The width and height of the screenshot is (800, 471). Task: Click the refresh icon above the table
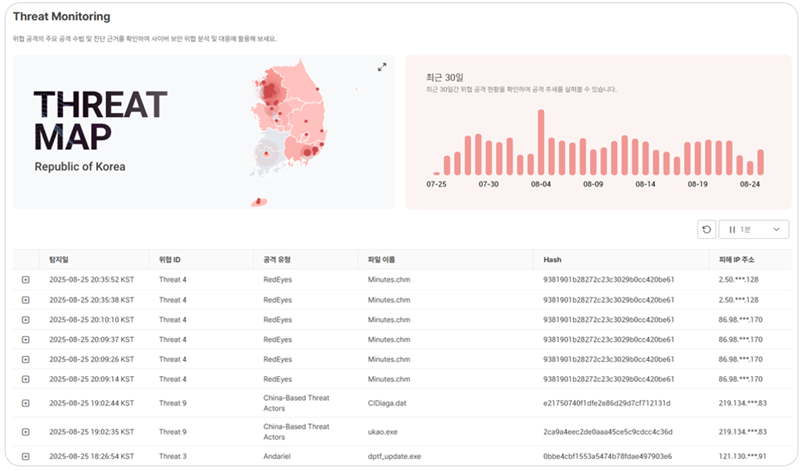pyautogui.click(x=706, y=230)
